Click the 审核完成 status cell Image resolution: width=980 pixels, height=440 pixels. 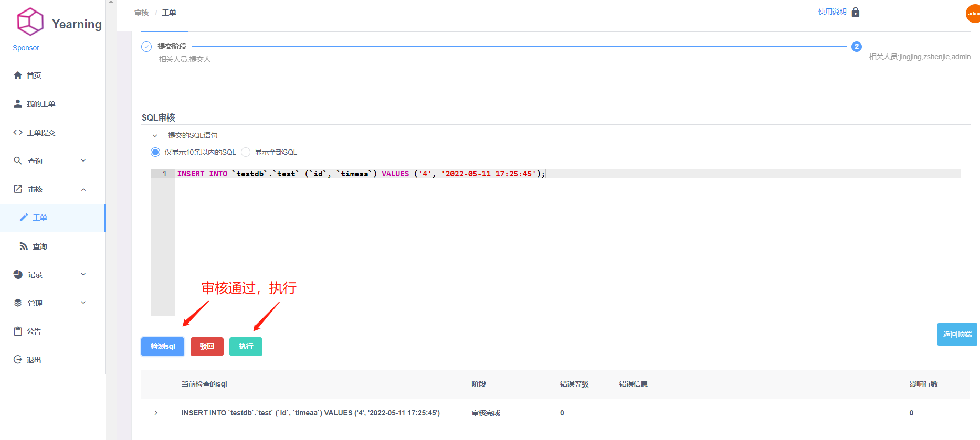486,413
